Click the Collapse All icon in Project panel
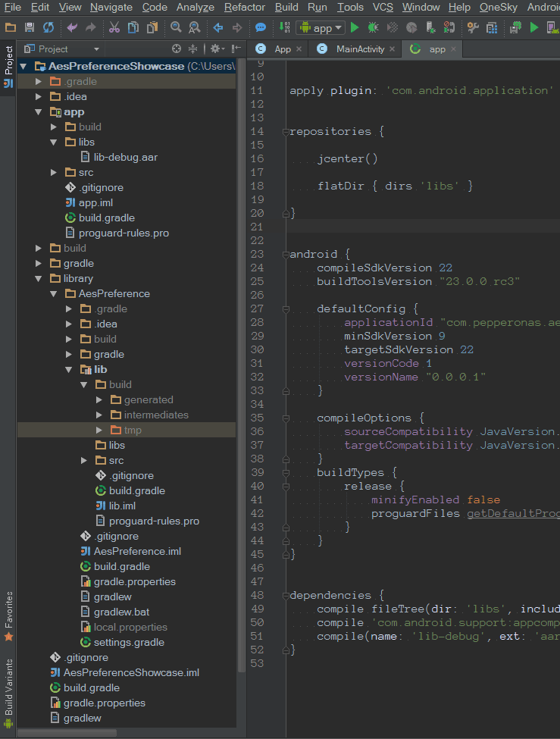Screen dimensions: 560x739 [192, 49]
